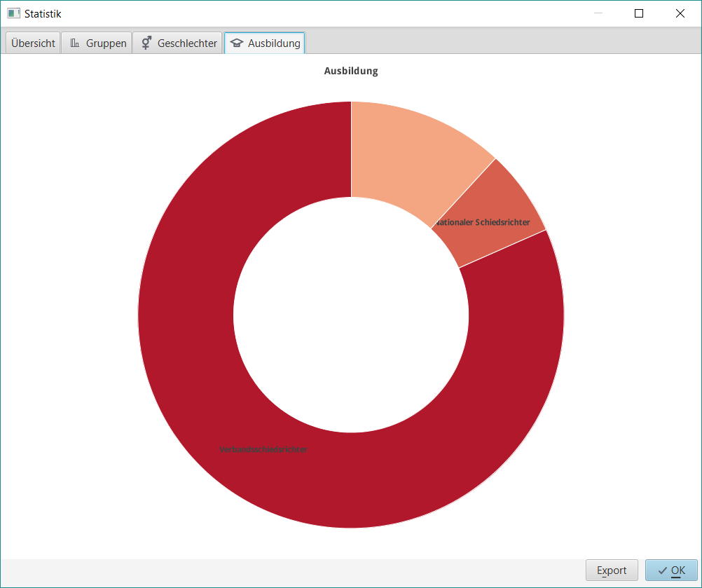Screen dimensions: 702x588
Task: Click the Statistik window icon in title bar
Action: (x=13, y=13)
